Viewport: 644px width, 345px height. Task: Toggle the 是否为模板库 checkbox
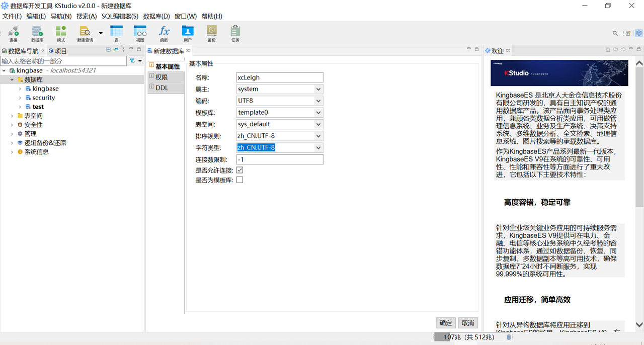[x=239, y=180]
